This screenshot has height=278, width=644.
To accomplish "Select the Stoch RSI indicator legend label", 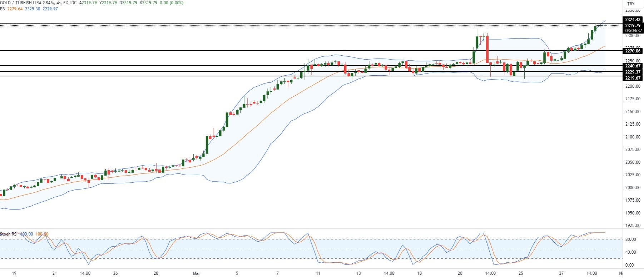I will [9, 234].
